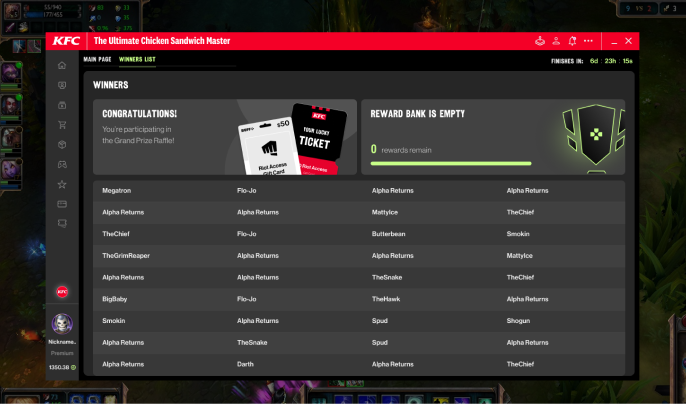
Task: Switch to the Main Page tab
Action: click(x=97, y=60)
